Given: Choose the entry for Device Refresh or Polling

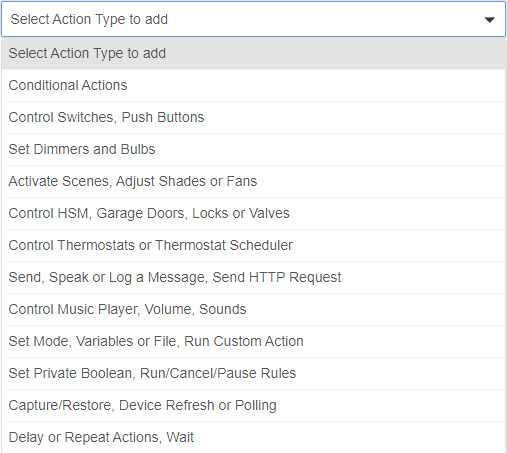Looking at the screenshot, I should (x=253, y=405).
